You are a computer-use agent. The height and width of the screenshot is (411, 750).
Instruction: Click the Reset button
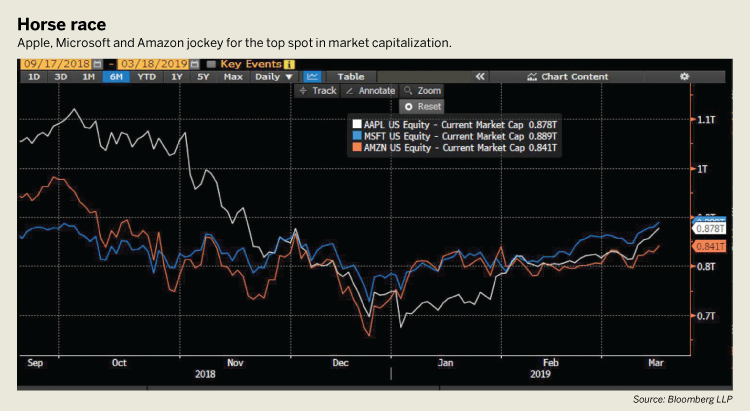click(x=422, y=107)
